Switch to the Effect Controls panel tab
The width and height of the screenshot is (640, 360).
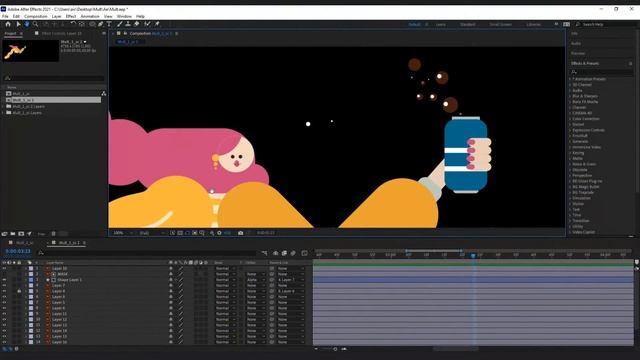[61, 33]
